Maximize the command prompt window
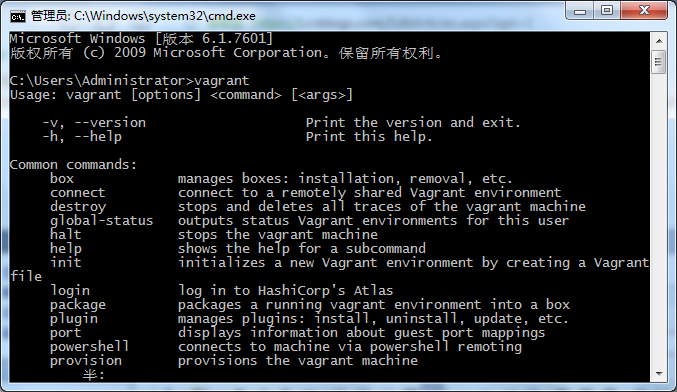677x392 pixels. coord(607,11)
